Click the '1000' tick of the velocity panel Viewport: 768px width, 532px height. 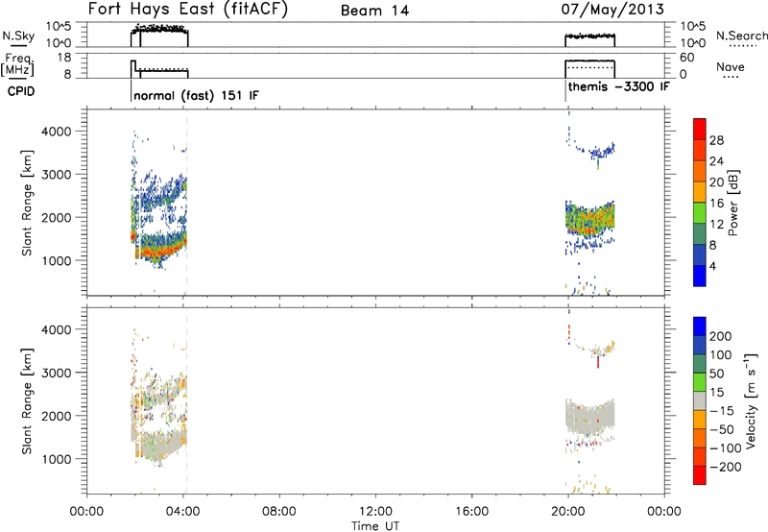click(57, 459)
